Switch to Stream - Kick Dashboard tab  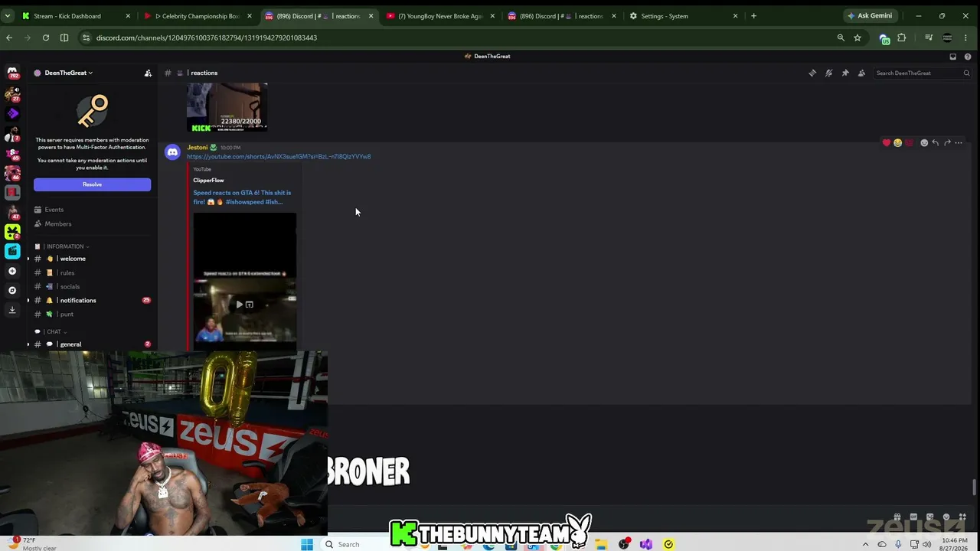coord(75,15)
